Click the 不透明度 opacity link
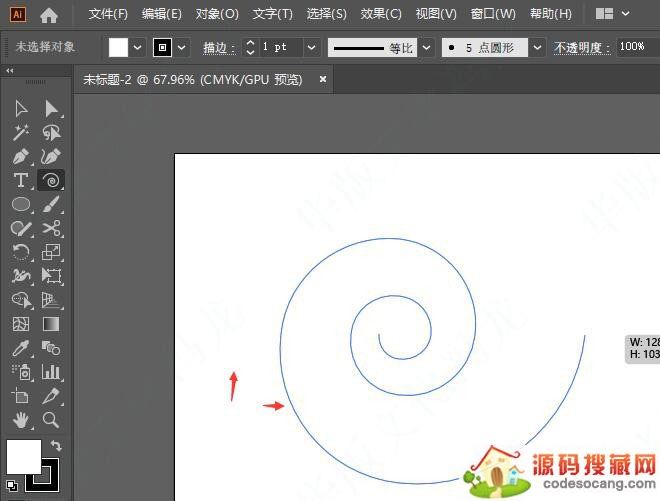The image size is (660, 501). [580, 47]
